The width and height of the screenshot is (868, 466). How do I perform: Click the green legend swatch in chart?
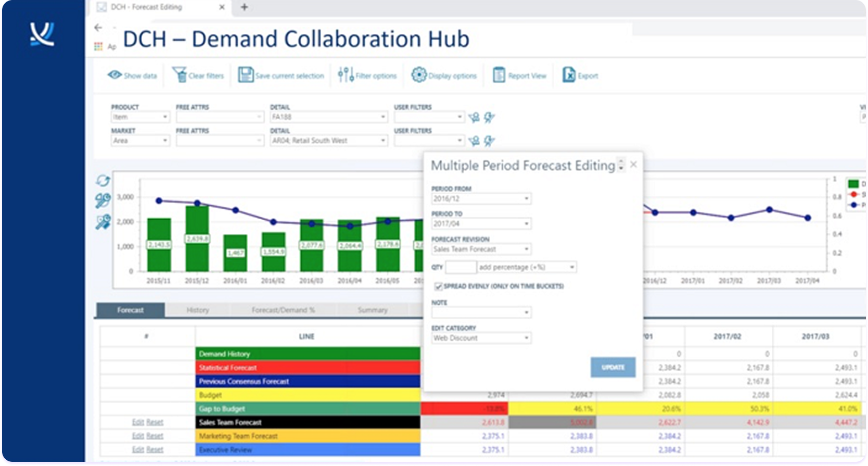(x=853, y=184)
